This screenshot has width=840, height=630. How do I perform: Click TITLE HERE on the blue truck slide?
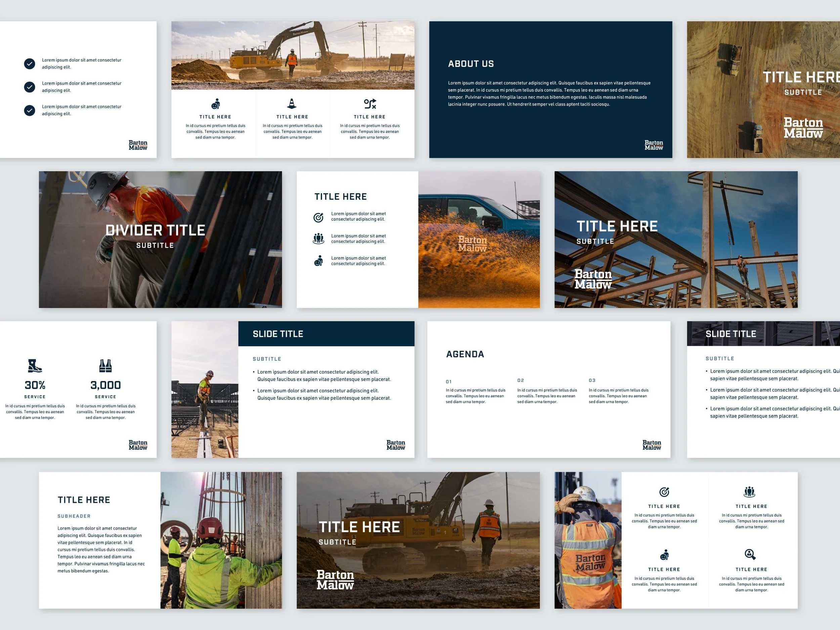(341, 197)
